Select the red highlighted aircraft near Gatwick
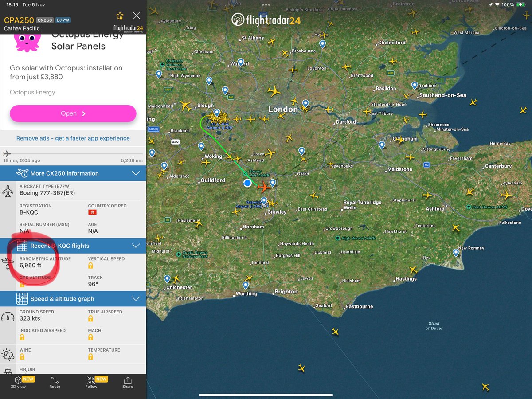Screen dimensions: 532x399 point(264,187)
